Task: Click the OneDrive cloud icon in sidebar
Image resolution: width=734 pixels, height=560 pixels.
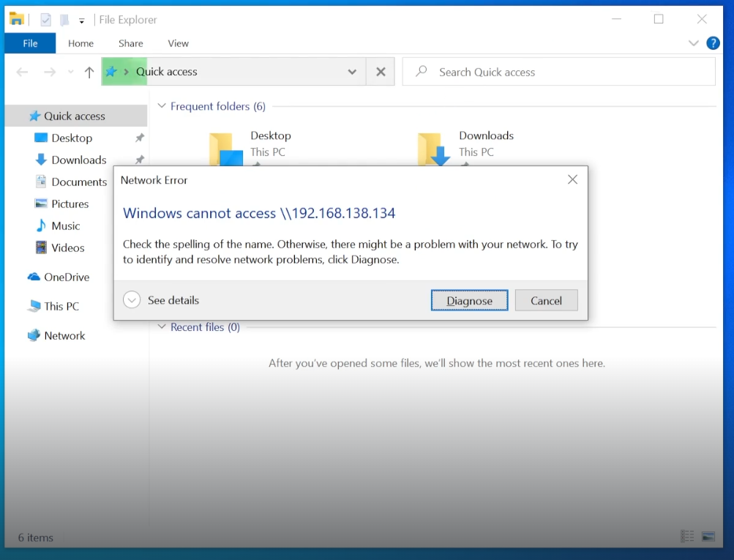Action: 34,277
